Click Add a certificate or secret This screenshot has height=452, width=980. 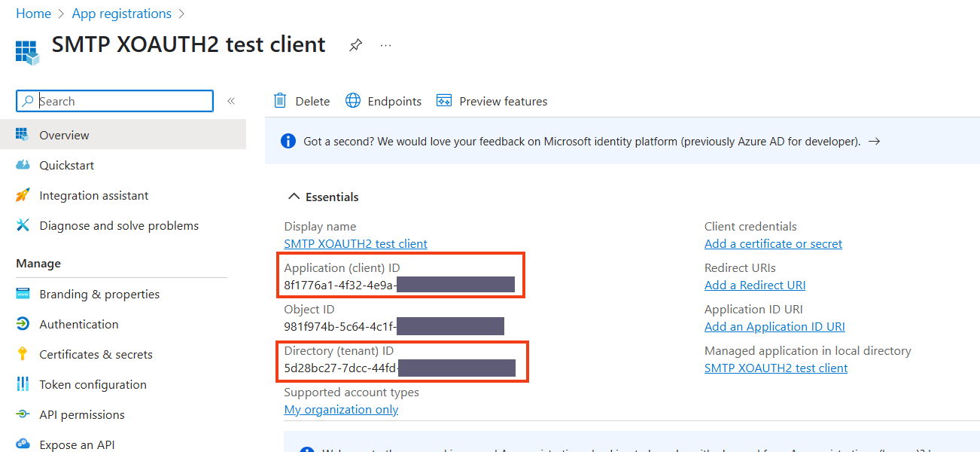(773, 243)
